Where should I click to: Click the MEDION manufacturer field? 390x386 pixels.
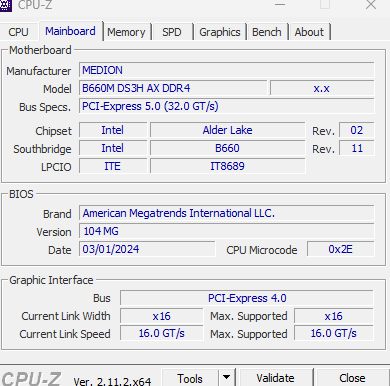tap(227, 70)
